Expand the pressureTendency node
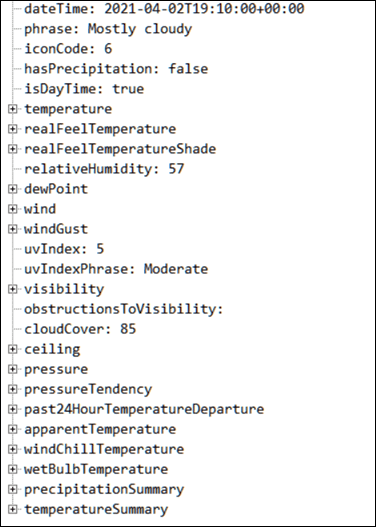The height and width of the screenshot is (527, 376). (x=12, y=389)
